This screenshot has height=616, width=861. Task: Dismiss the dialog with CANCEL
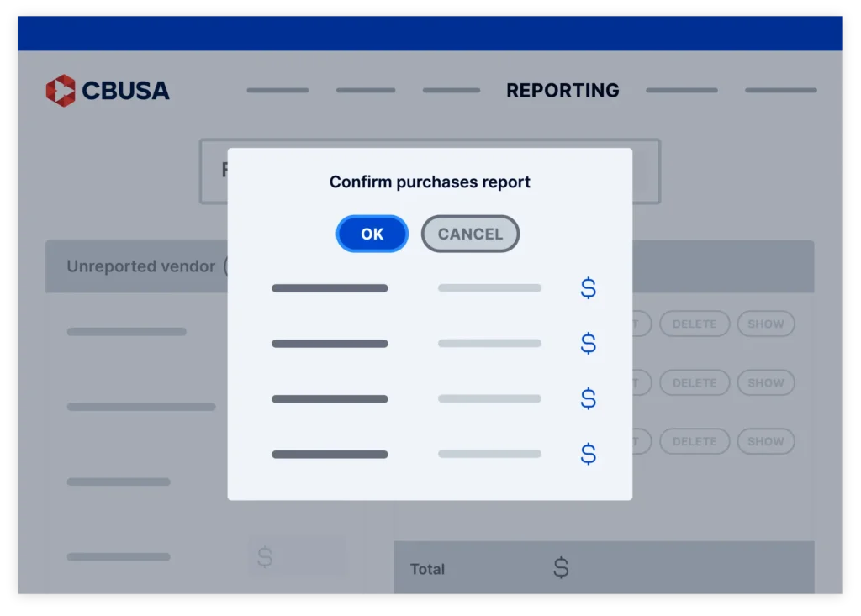470,234
